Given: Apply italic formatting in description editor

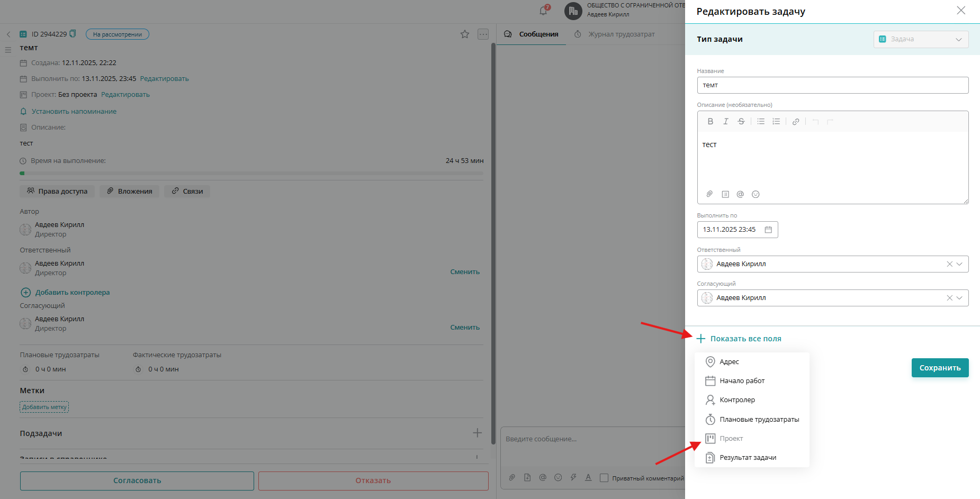Looking at the screenshot, I should (x=726, y=122).
